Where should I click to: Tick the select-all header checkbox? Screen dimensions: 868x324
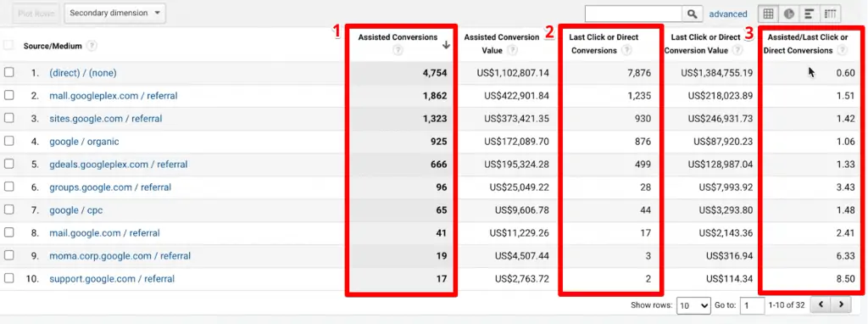8,46
